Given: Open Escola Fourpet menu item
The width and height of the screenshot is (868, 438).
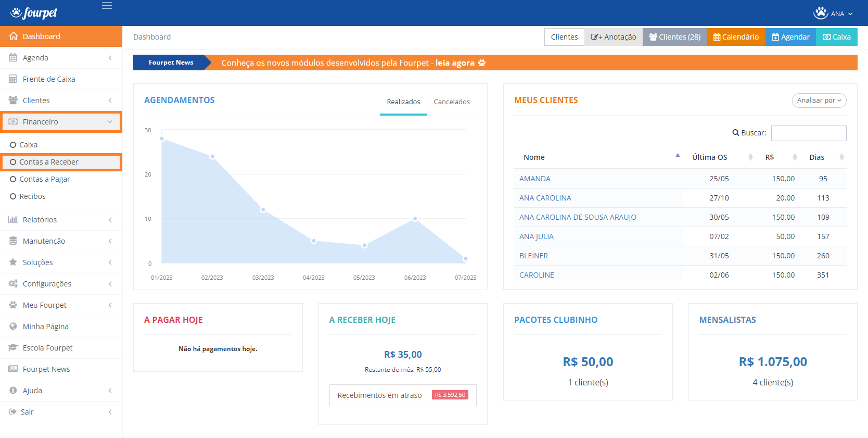Looking at the screenshot, I should tap(61, 348).
